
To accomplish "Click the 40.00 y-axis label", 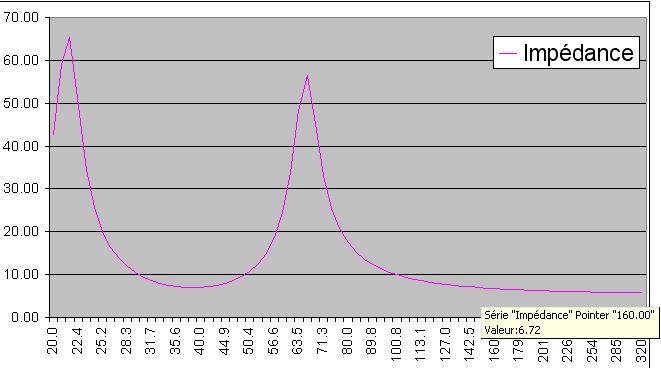I will pos(21,146).
